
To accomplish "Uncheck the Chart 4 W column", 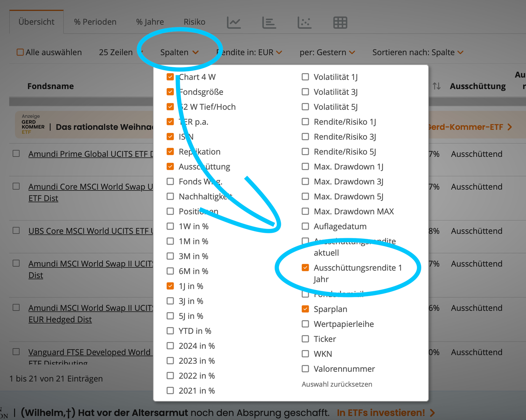I will click(171, 77).
